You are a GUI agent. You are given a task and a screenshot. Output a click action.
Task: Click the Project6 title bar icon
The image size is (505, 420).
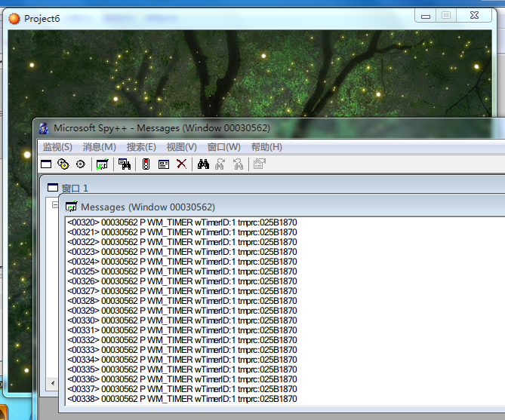(x=14, y=19)
